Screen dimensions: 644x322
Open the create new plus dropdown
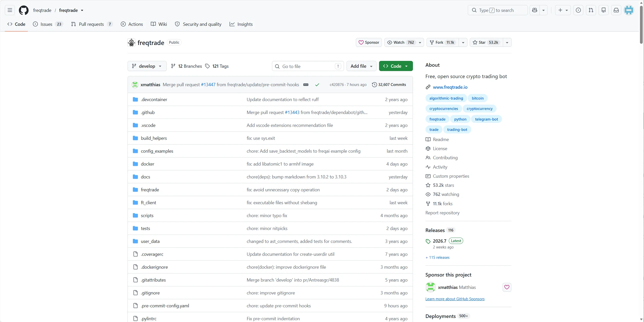[x=563, y=10]
